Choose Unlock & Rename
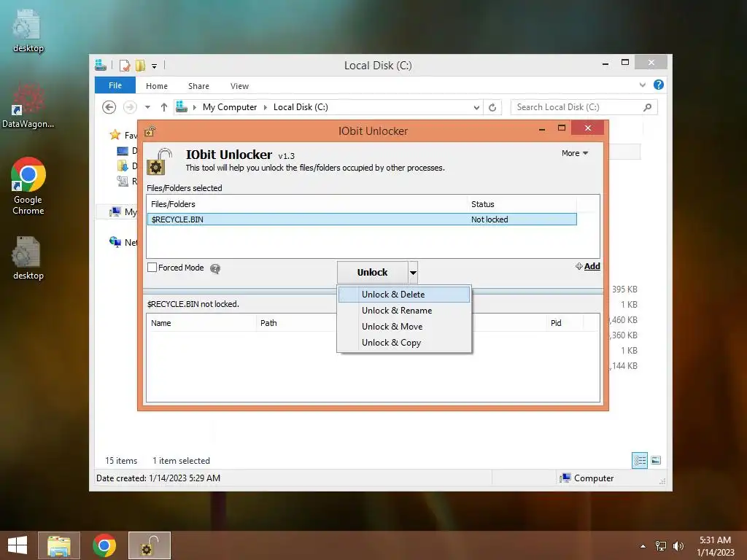This screenshot has height=560, width=747. tap(404, 311)
